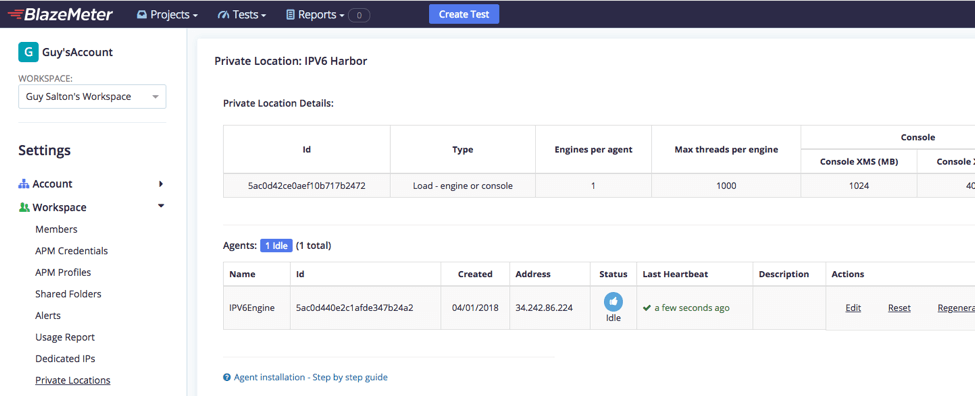This screenshot has width=975, height=396.
Task: Click Reset for the IPV6Engine agent
Action: coord(899,308)
